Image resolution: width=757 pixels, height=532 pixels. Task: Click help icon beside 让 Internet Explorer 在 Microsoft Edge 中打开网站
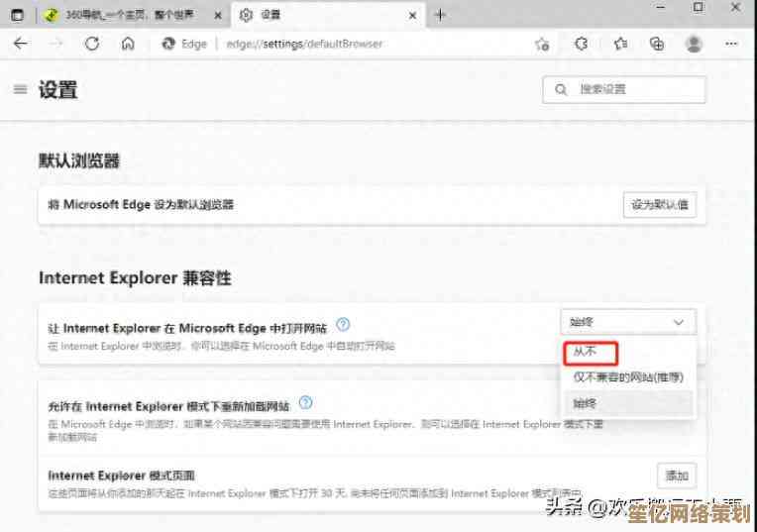[343, 324]
